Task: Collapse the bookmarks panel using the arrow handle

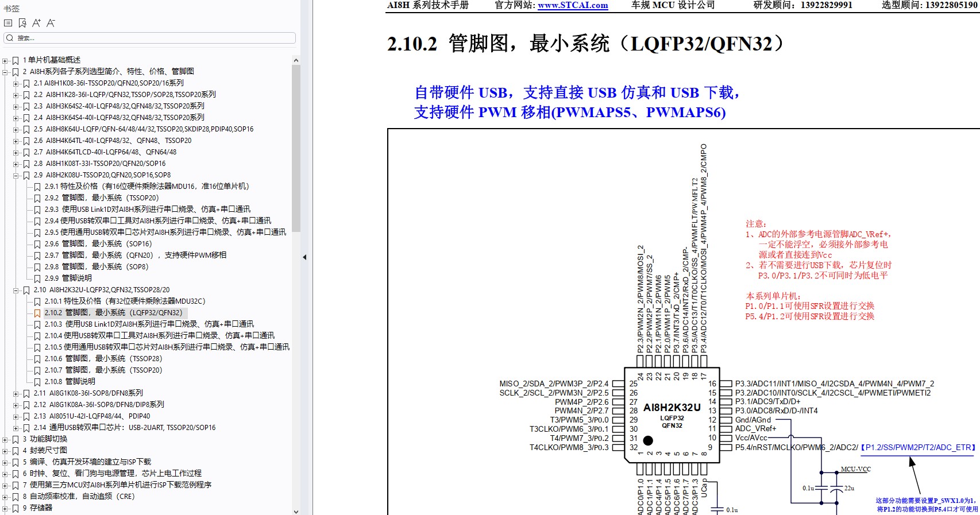Action: pyautogui.click(x=304, y=257)
